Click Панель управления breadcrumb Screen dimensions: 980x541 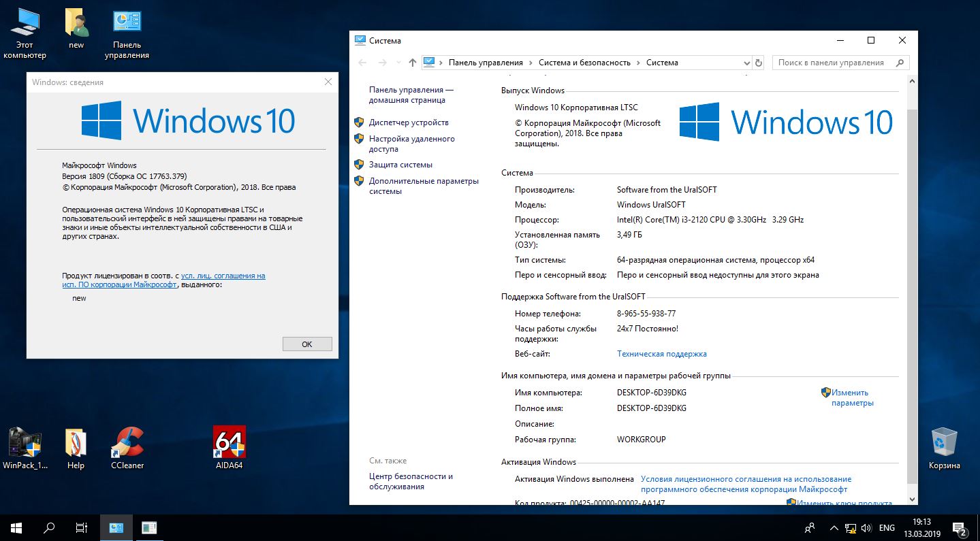pyautogui.click(x=486, y=63)
